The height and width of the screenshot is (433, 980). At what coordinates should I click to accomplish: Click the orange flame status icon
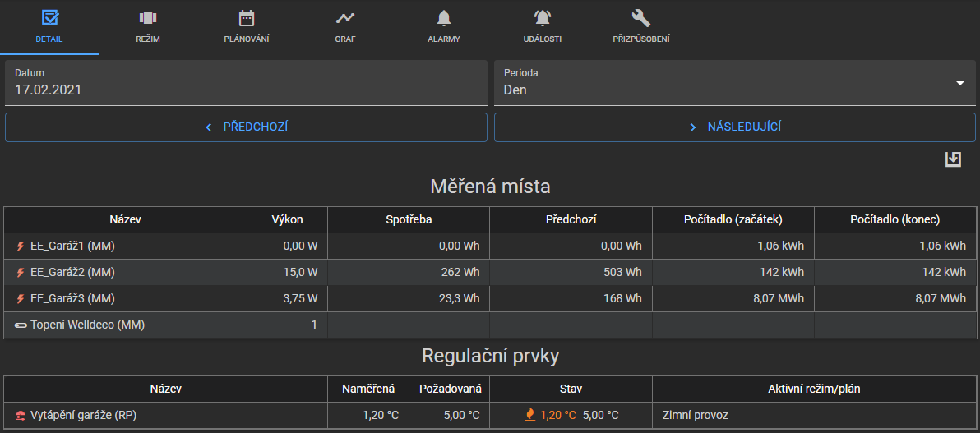[530, 414]
